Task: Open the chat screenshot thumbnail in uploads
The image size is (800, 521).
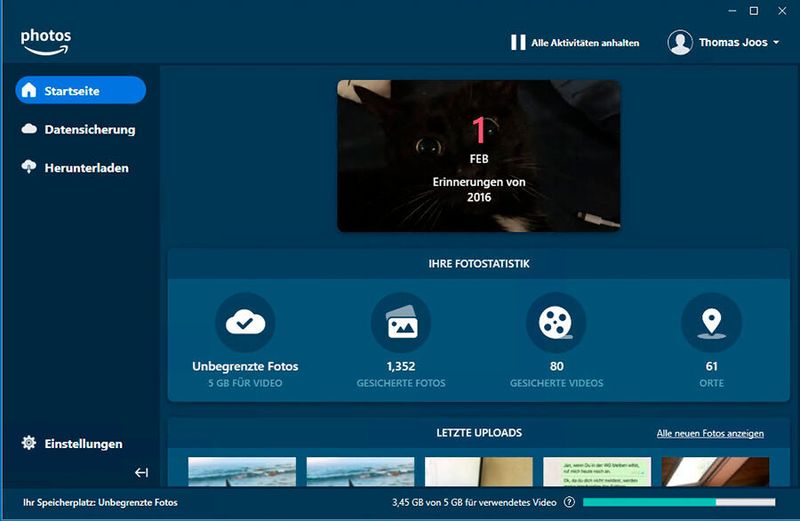Action: pyautogui.click(x=597, y=471)
